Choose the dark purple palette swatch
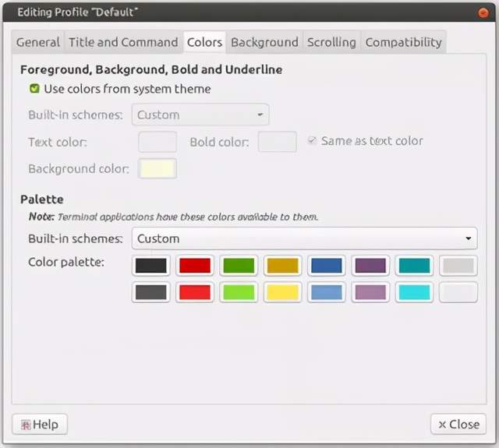The width and height of the screenshot is (499, 448). tap(370, 266)
